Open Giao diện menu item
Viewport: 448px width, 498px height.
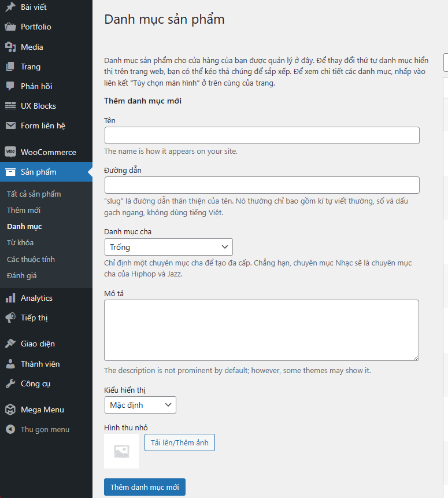(38, 344)
